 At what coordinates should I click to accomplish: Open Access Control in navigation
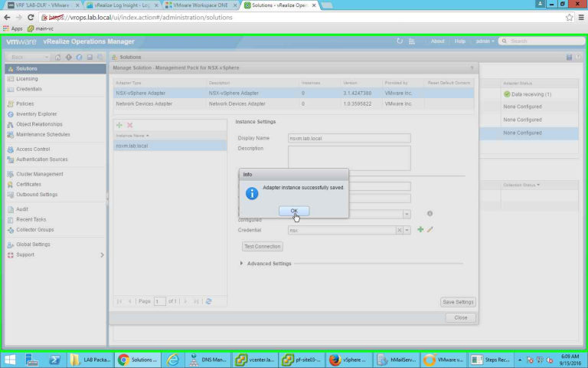[33, 149]
